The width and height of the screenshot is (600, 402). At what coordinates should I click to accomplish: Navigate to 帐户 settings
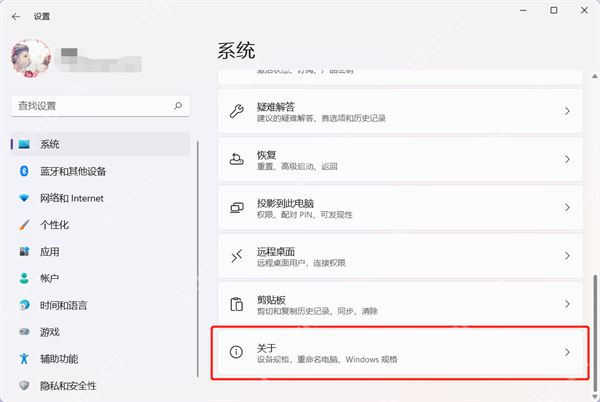point(50,278)
